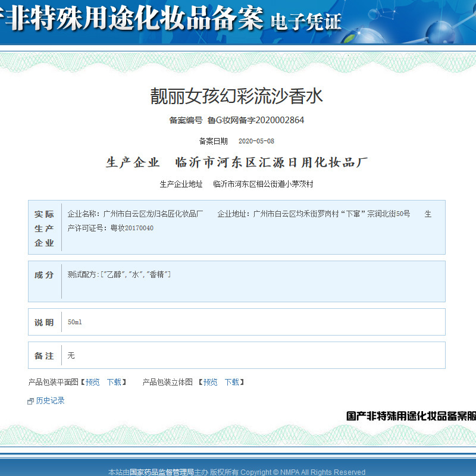Download the 产品包装平面图 image
The height and width of the screenshot is (476, 476).
coord(114,382)
